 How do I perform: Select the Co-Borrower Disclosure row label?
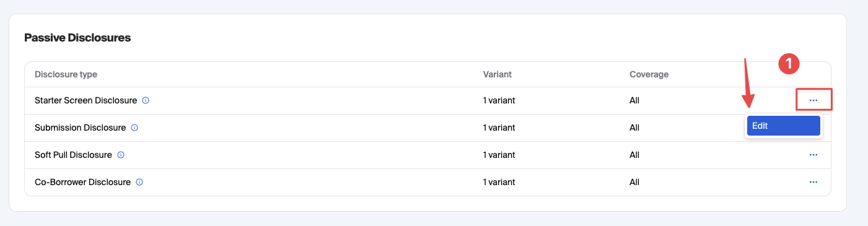coord(82,182)
